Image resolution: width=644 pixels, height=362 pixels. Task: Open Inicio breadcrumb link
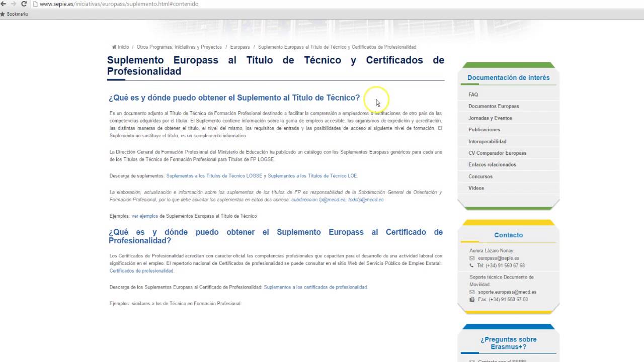(123, 47)
